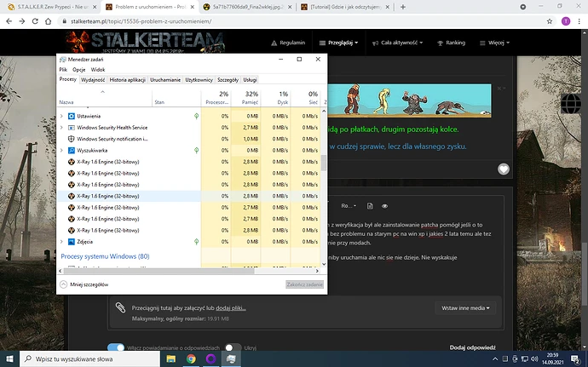Open Google Chrome from the taskbar
This screenshot has width=588, height=367.
point(191,359)
